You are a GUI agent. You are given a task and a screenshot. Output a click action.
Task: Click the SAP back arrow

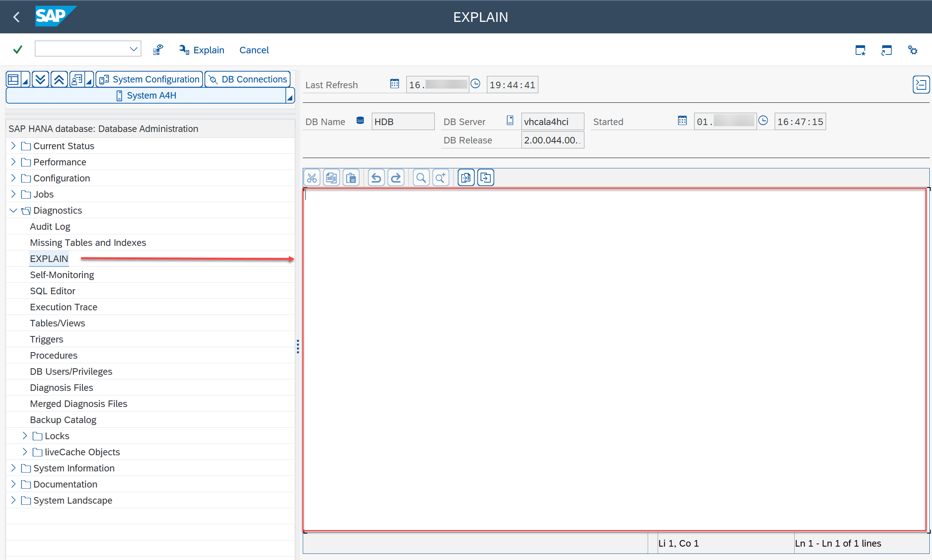[16, 17]
